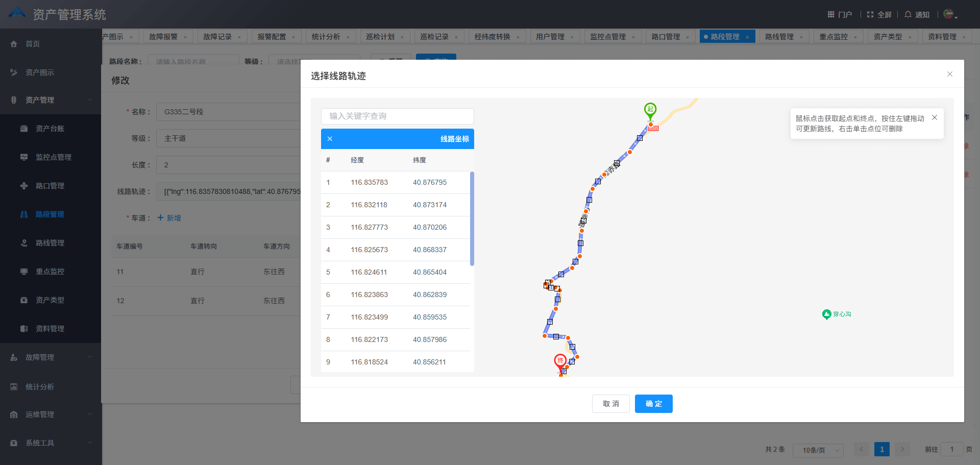Click the 取消 cancel button

(x=610, y=404)
